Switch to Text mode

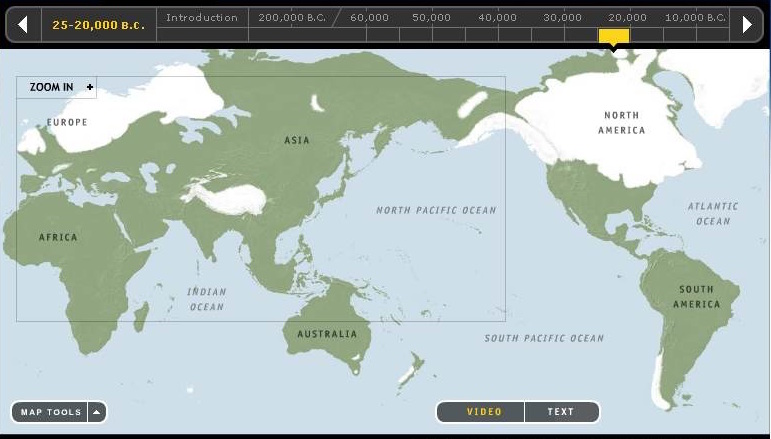coord(561,412)
